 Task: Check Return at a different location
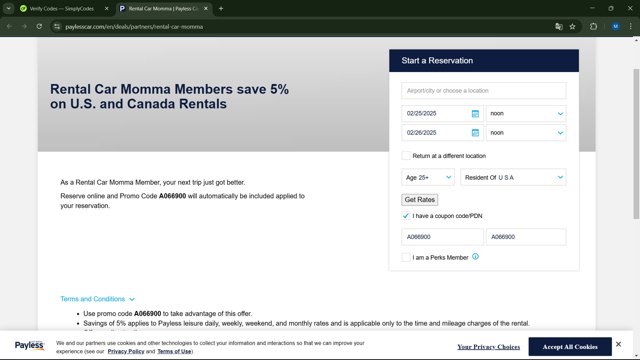point(406,156)
